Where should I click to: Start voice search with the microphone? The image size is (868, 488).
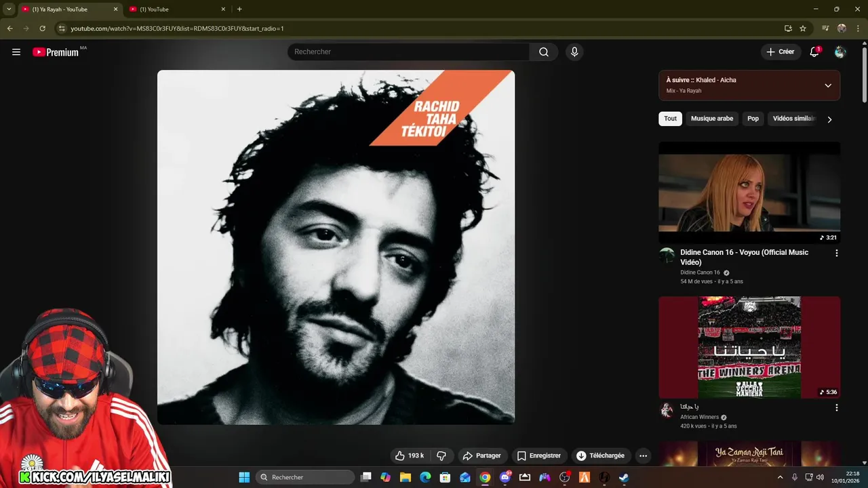coord(574,52)
